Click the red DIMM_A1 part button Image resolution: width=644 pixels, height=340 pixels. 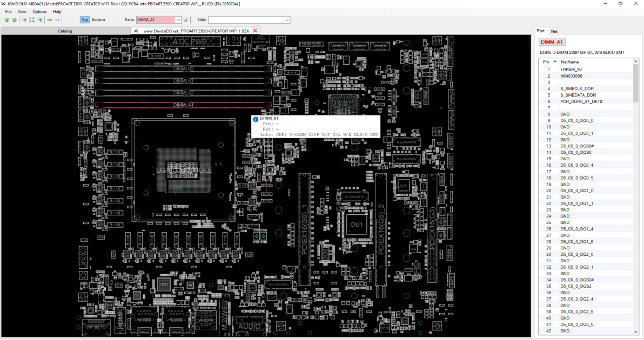[552, 42]
